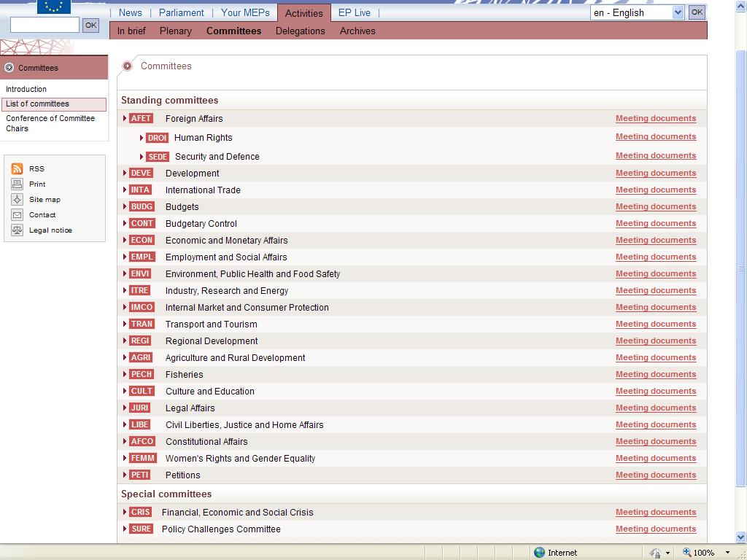
Task: Open Meeting documents for Fisheries
Action: 655,374
